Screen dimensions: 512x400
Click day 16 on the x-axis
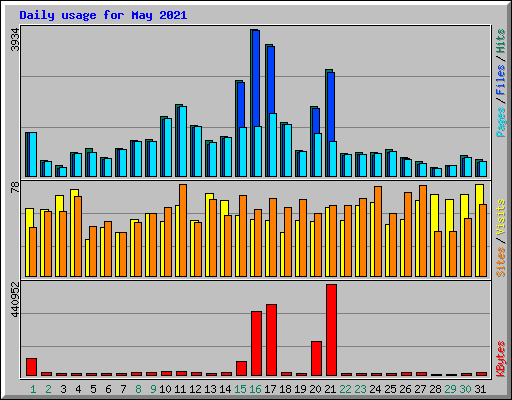[x=255, y=389]
